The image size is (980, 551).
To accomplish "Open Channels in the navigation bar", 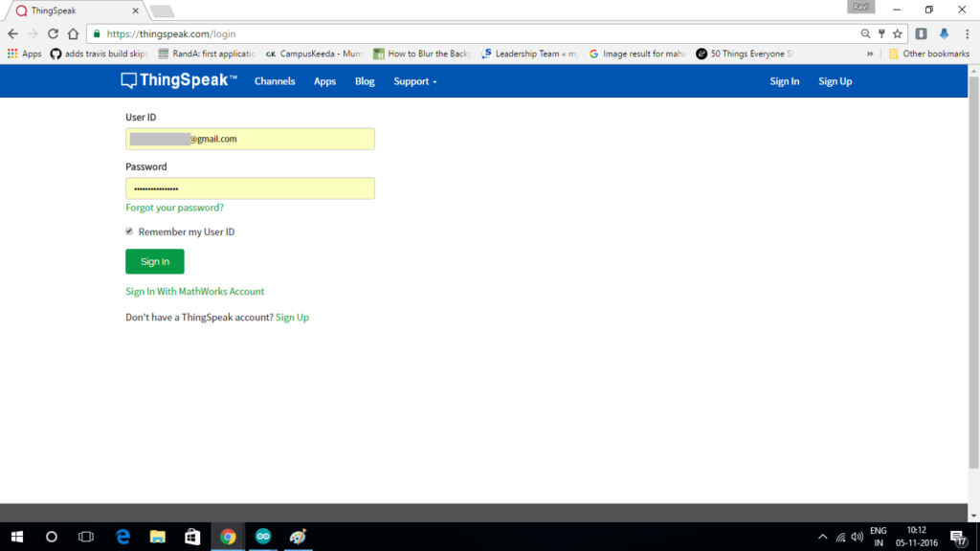I will [275, 81].
